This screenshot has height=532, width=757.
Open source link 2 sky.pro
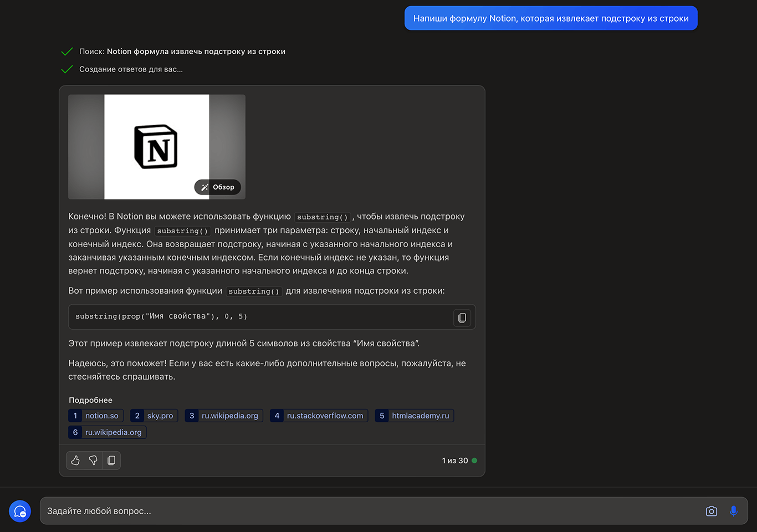tap(154, 416)
